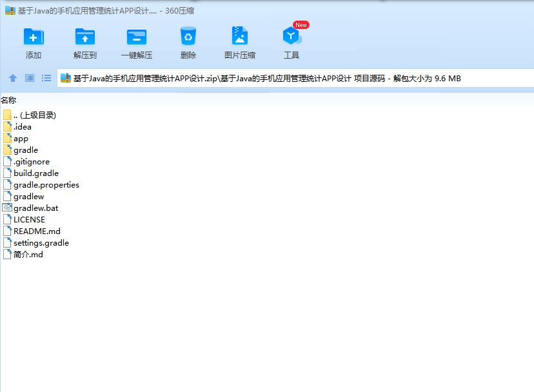The image size is (534, 392).
Task: Select the README.md file
Action: click(37, 231)
